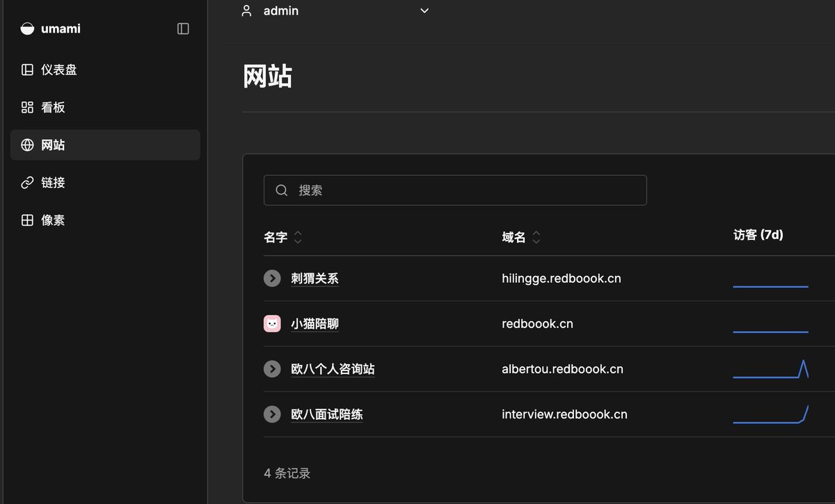This screenshot has height=504, width=835.
Task: Click the domain albertou.redboook.cn
Action: [562, 369]
